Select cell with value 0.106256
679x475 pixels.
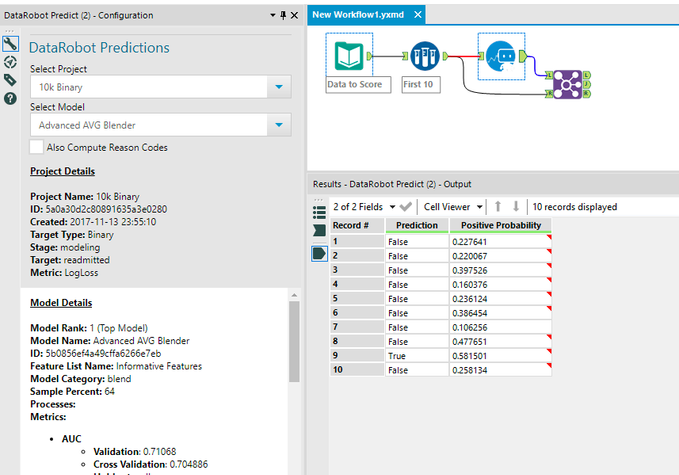point(501,327)
